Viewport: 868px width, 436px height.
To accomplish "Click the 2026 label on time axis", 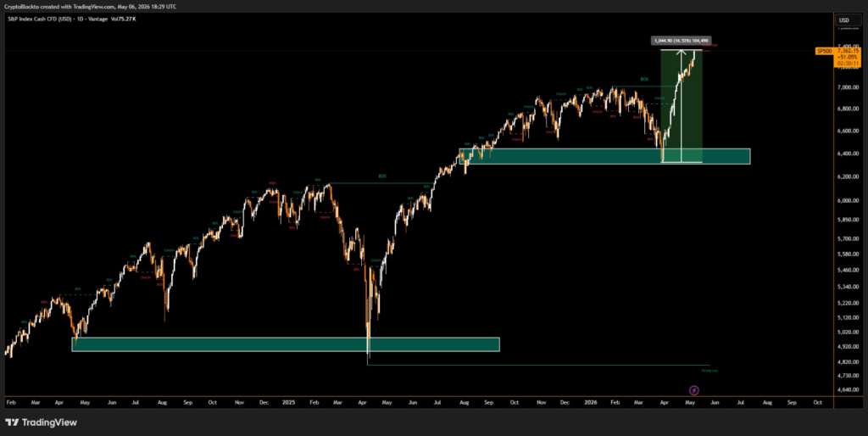I will pos(590,402).
